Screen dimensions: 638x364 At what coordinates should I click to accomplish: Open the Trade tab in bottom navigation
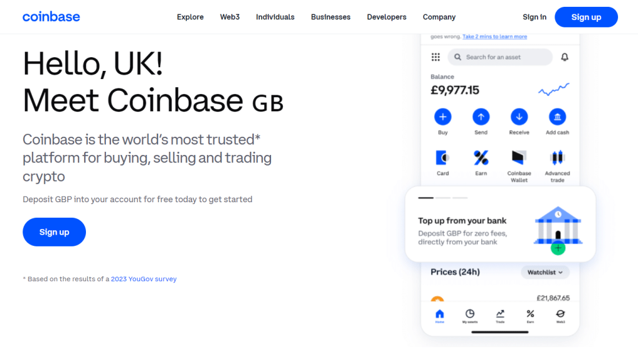point(500,314)
